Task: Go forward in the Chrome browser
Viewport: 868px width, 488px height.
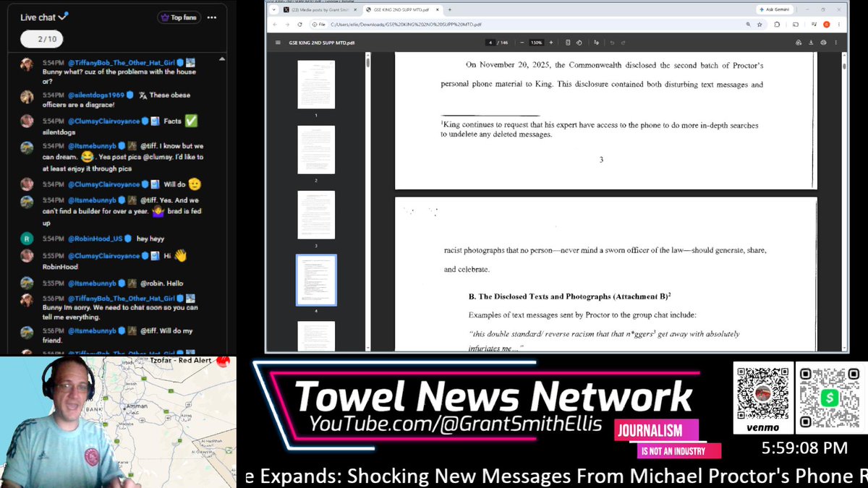Action: [x=287, y=25]
